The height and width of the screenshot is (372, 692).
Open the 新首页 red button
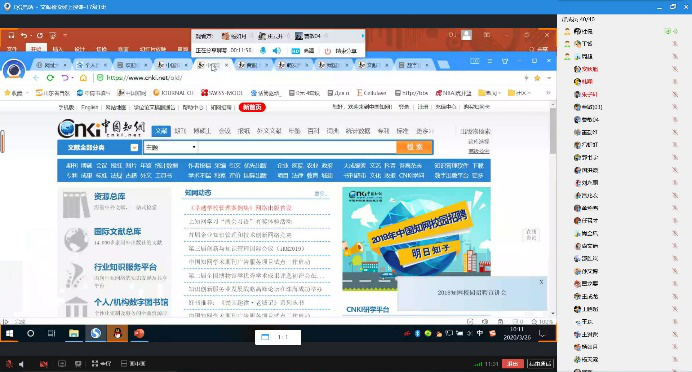click(x=252, y=107)
